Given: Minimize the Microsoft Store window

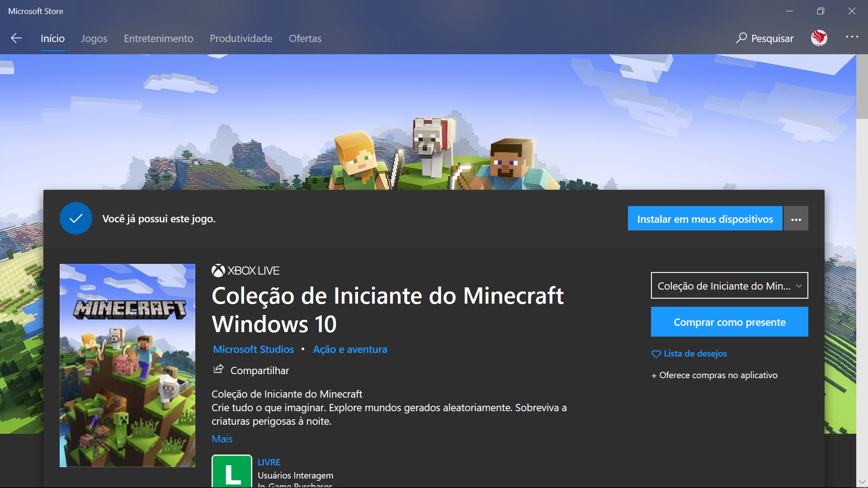Looking at the screenshot, I should click(789, 11).
